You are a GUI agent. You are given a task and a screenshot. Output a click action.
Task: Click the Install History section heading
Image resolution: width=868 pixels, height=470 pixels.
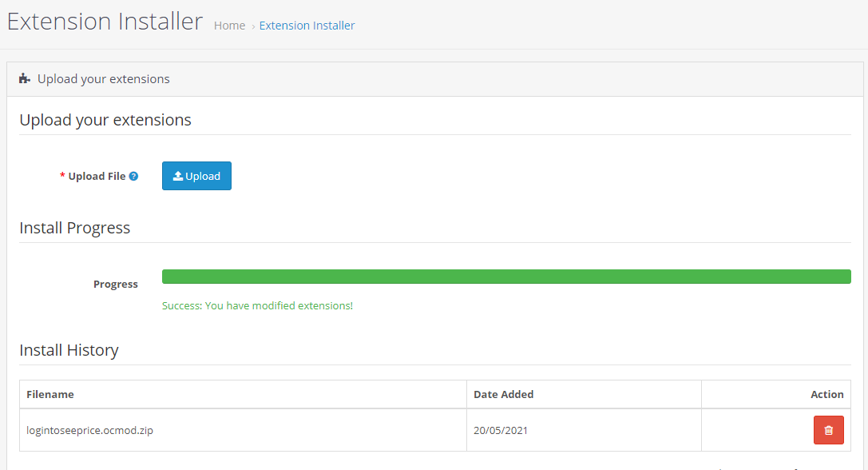tap(69, 350)
